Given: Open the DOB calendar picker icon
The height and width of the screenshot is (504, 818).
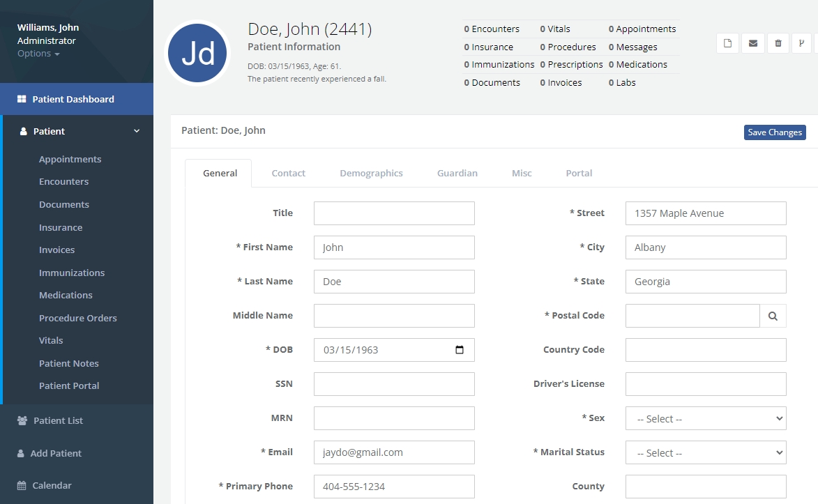Looking at the screenshot, I should pos(460,350).
